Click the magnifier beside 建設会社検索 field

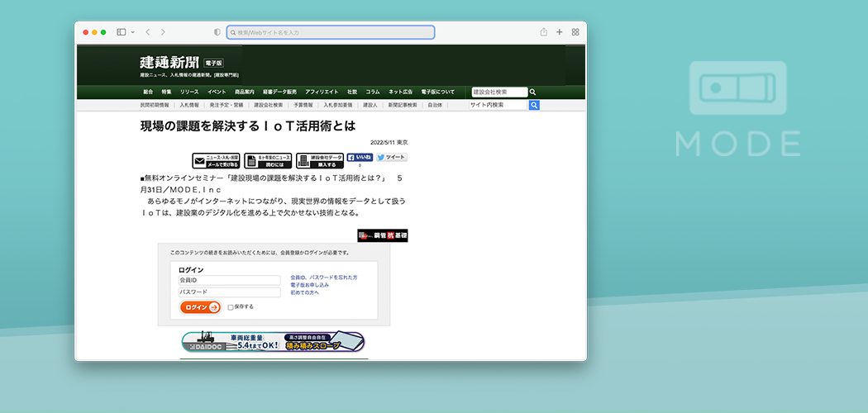pyautogui.click(x=533, y=93)
